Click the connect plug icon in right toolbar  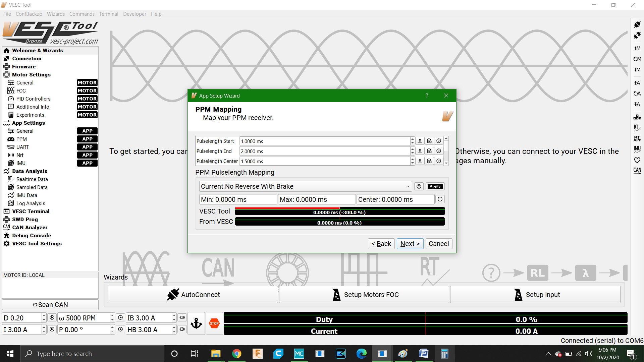(637, 24)
